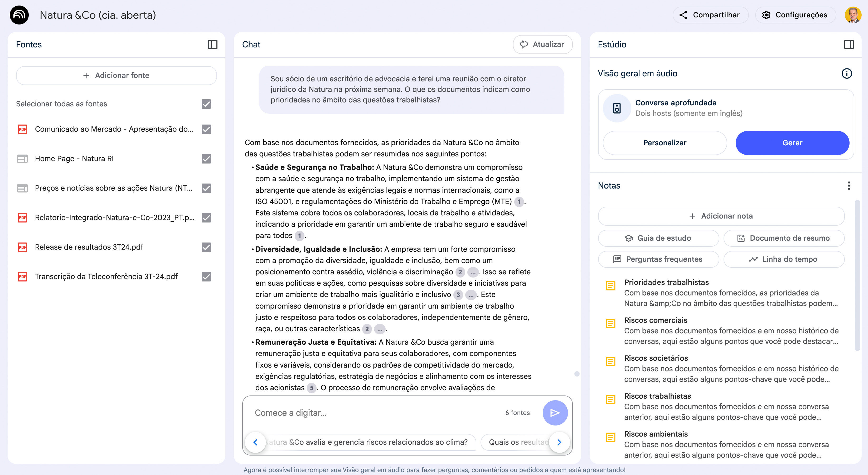
Task: Click the Conversa aprofundada speaker icon
Action: 617,108
